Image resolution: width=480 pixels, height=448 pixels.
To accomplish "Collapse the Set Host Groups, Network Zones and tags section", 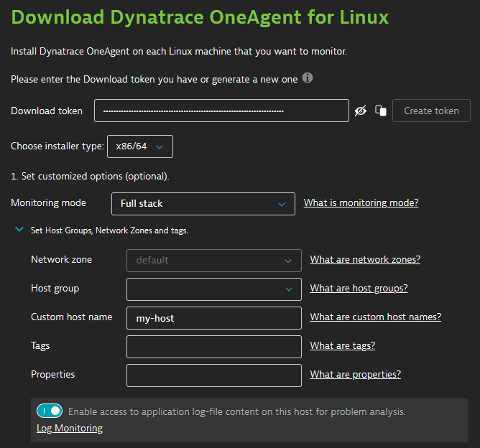I will [x=19, y=229].
